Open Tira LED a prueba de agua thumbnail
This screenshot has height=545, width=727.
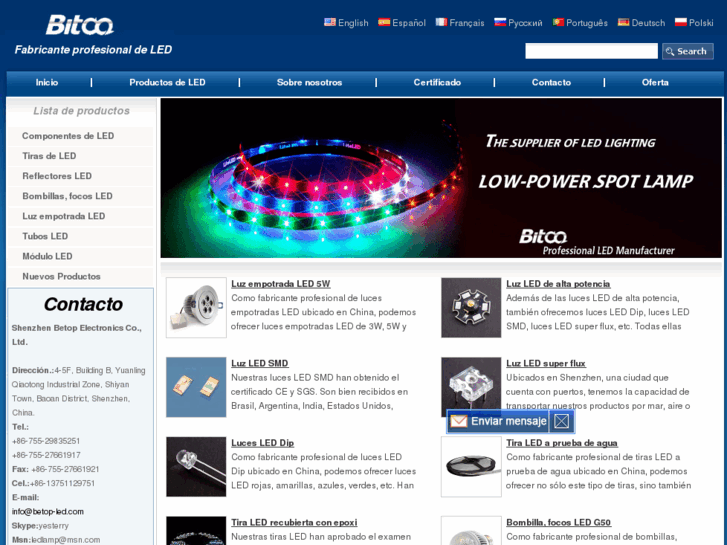471,467
